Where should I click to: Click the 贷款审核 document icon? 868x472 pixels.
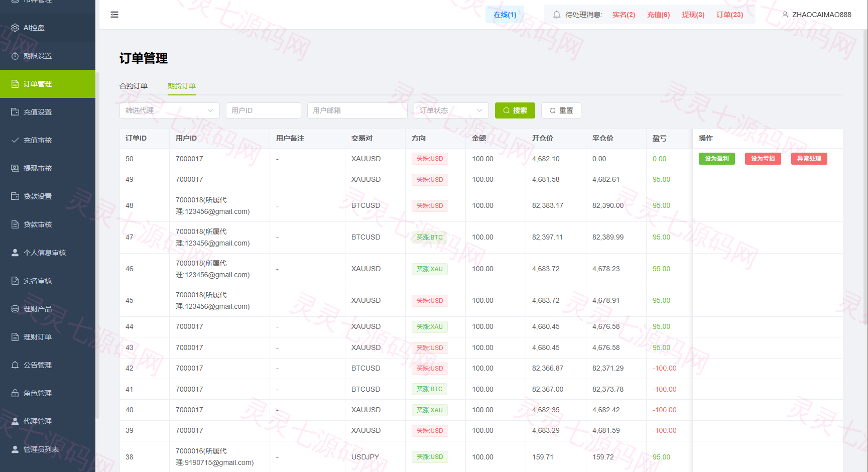[15, 224]
